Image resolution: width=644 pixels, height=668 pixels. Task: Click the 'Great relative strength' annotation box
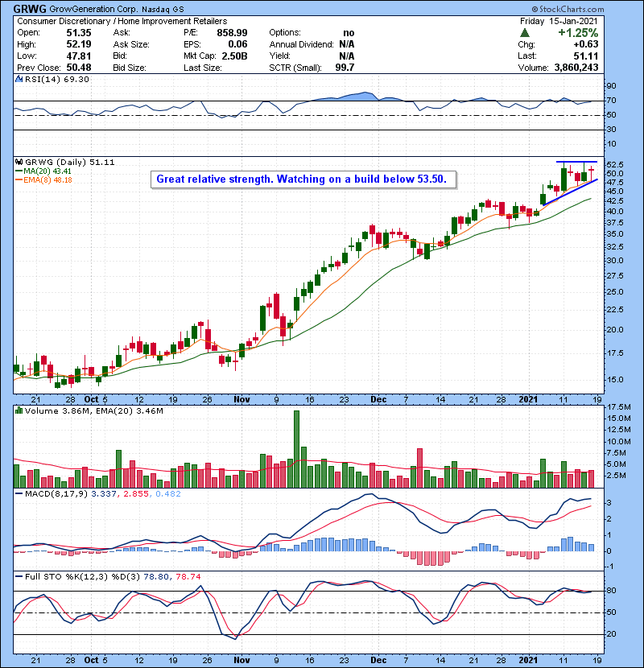(303, 179)
